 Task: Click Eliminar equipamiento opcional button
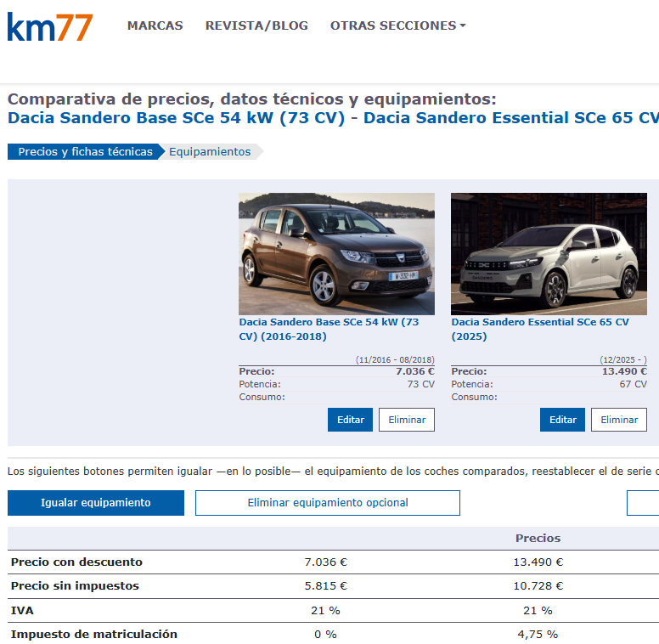(x=328, y=503)
